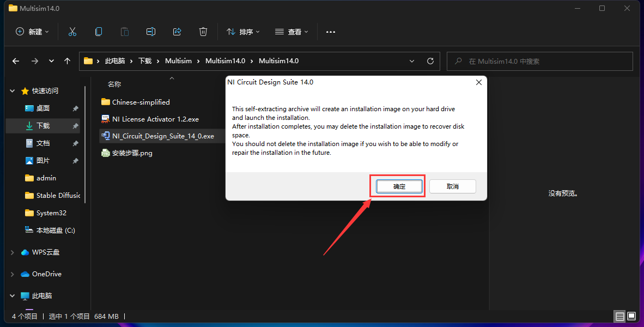Click the folder icon in address bar

88,61
